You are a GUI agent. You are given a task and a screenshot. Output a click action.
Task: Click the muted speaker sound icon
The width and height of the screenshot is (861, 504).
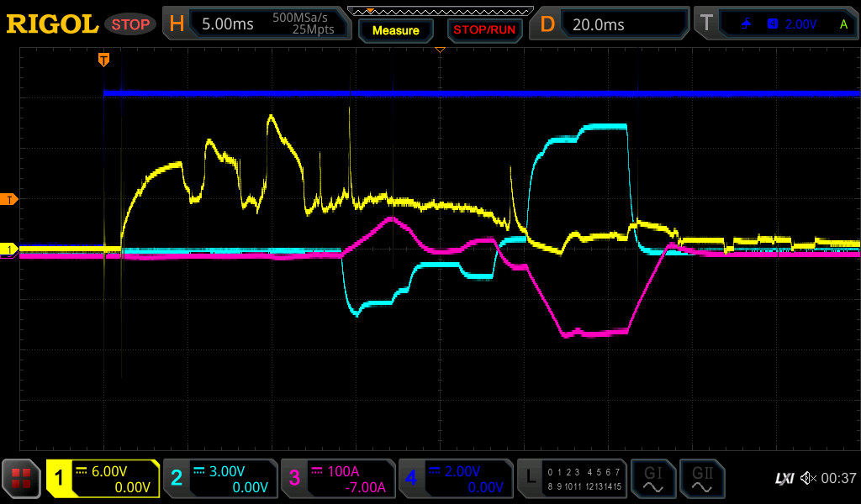click(x=808, y=478)
